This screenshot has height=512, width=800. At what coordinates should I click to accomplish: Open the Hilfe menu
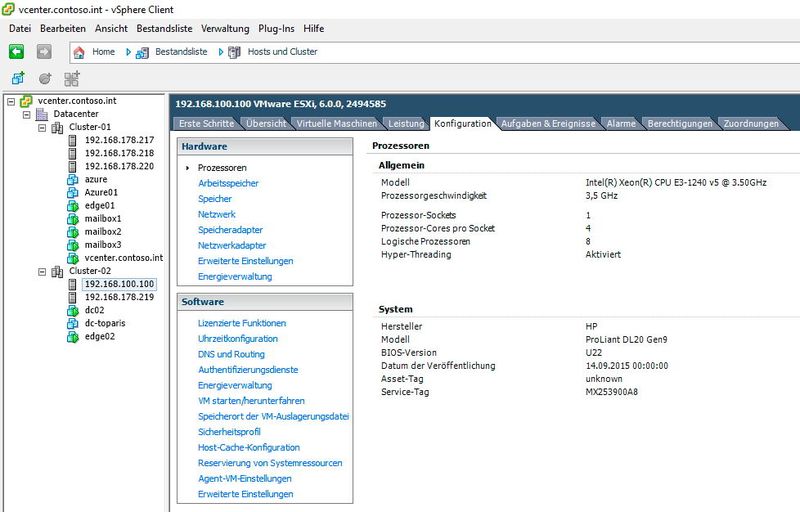[x=314, y=29]
